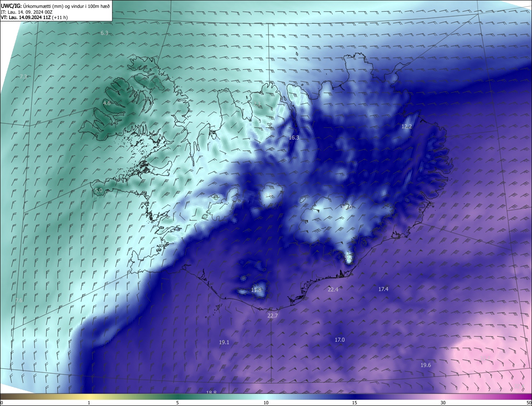Click the 5.0 value on the map
The height and width of the screenshot is (406, 532).
(x=99, y=191)
